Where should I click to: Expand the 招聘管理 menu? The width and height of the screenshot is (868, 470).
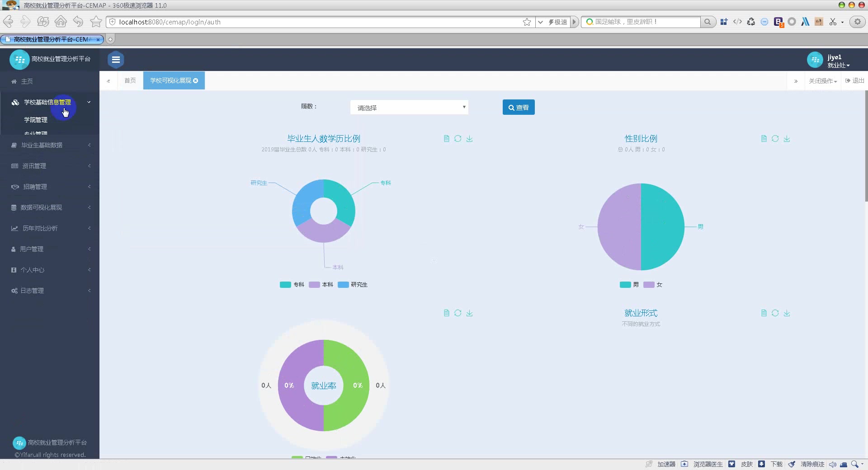pyautogui.click(x=50, y=187)
